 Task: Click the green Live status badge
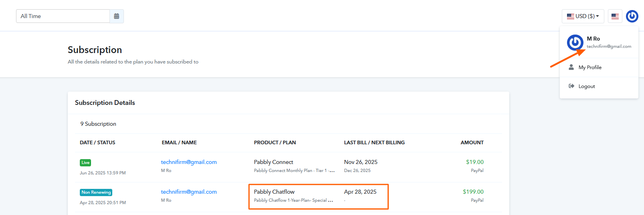click(85, 163)
